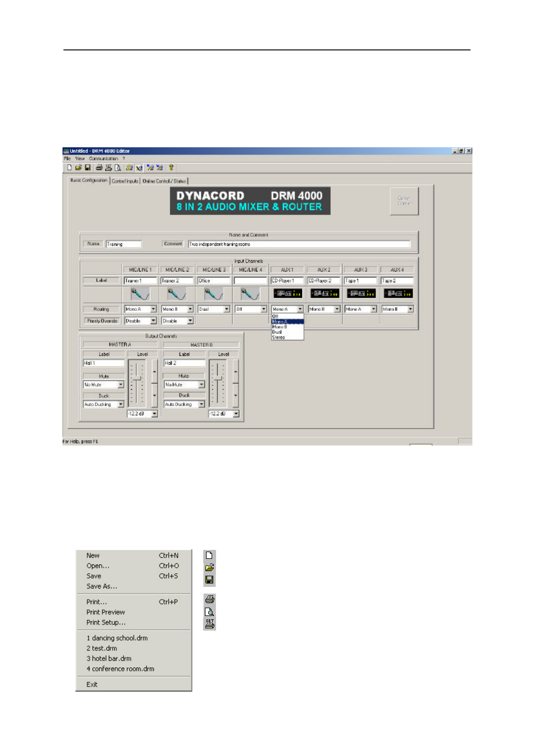Switch to the Control Inputs tab
This screenshot has width=534, height=756.
(x=125, y=181)
